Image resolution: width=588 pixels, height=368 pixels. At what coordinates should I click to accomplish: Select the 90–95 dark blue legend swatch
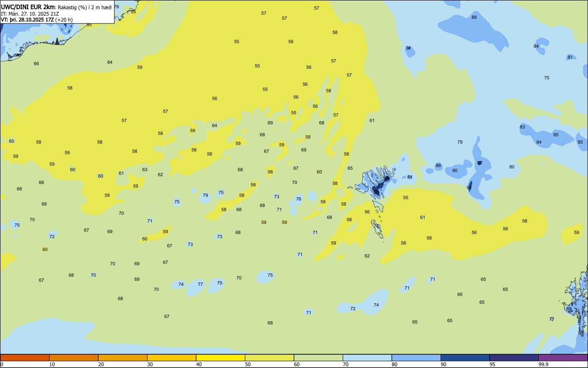point(465,357)
